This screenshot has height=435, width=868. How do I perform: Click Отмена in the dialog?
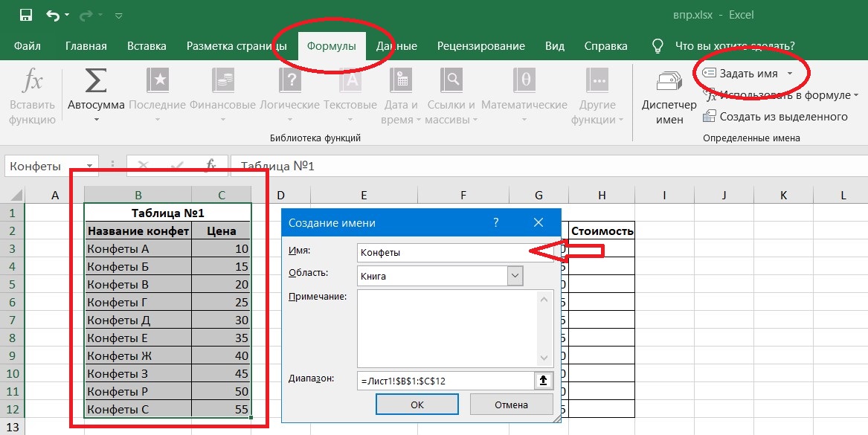[511, 405]
